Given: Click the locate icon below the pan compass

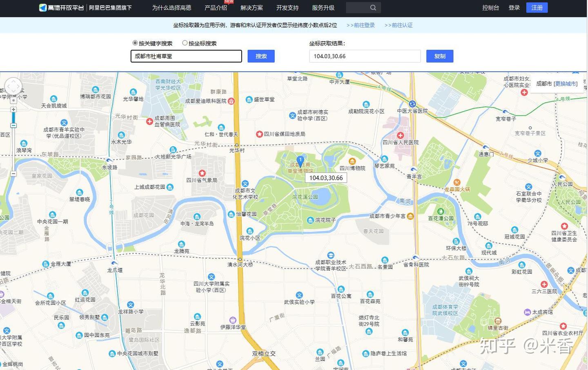Looking at the screenshot, I should click(x=13, y=100).
